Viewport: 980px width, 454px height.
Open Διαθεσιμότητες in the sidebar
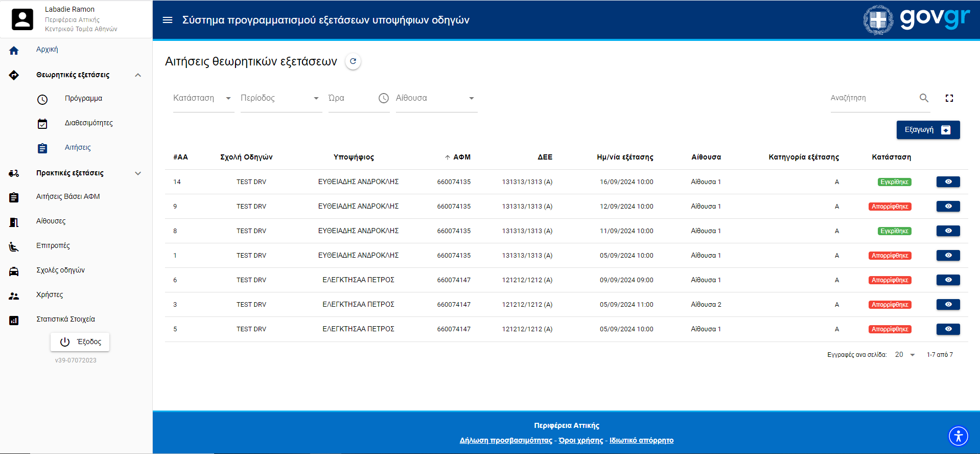pos(88,123)
